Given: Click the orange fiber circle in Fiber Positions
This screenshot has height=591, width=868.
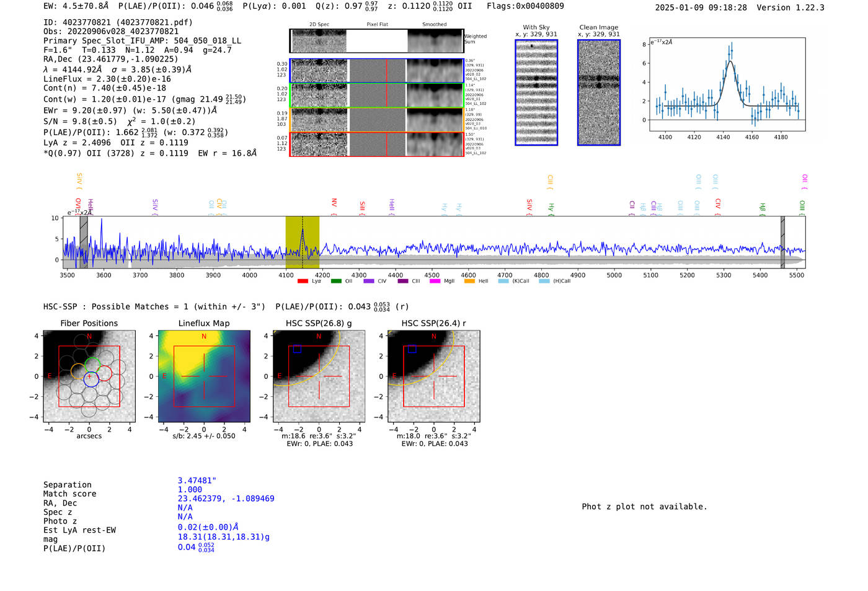Looking at the screenshot, I should 79,372.
